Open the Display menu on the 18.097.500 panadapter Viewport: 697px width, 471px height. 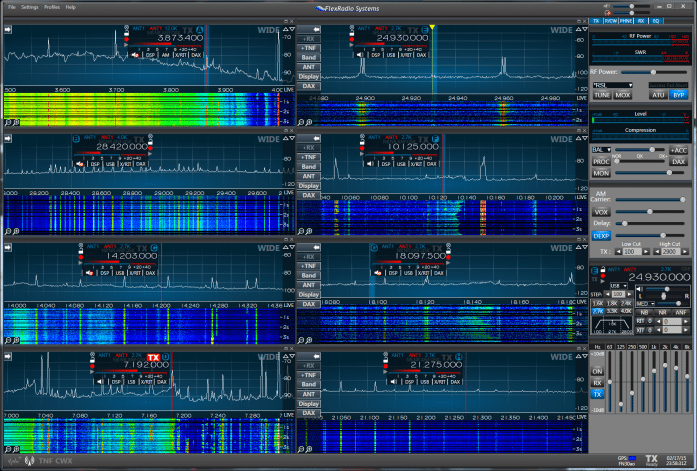click(x=308, y=295)
